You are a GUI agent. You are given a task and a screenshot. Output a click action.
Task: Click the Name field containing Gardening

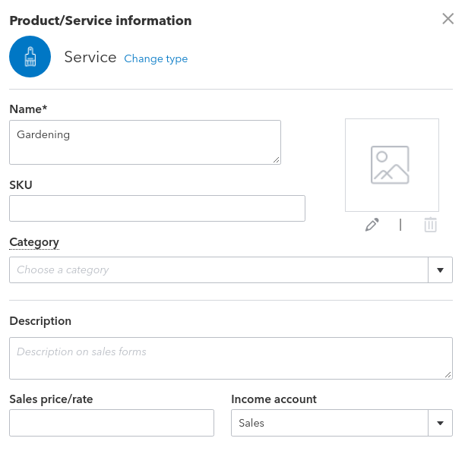144,142
